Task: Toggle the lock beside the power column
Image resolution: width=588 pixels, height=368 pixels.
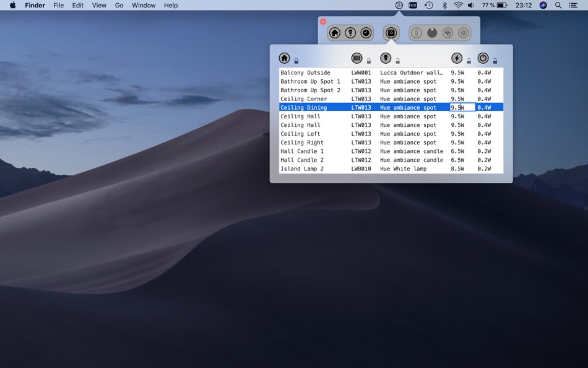Action: (495, 59)
